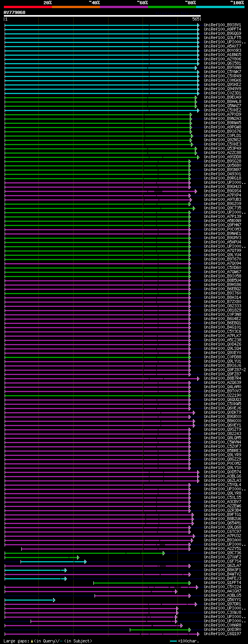Image resolution: width=248 pixels, height=644 pixels.
Task: Select hit label UniRef100_Q8GZ29
Action: click(222, 459)
